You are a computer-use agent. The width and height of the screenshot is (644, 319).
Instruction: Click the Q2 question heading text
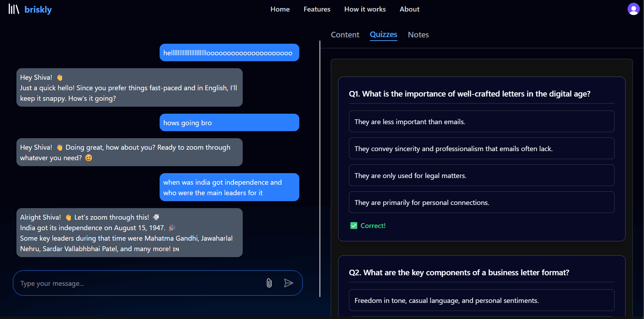tap(459, 272)
